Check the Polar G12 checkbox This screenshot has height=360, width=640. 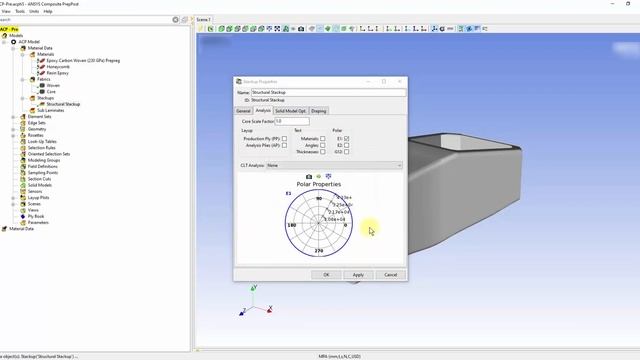click(347, 152)
